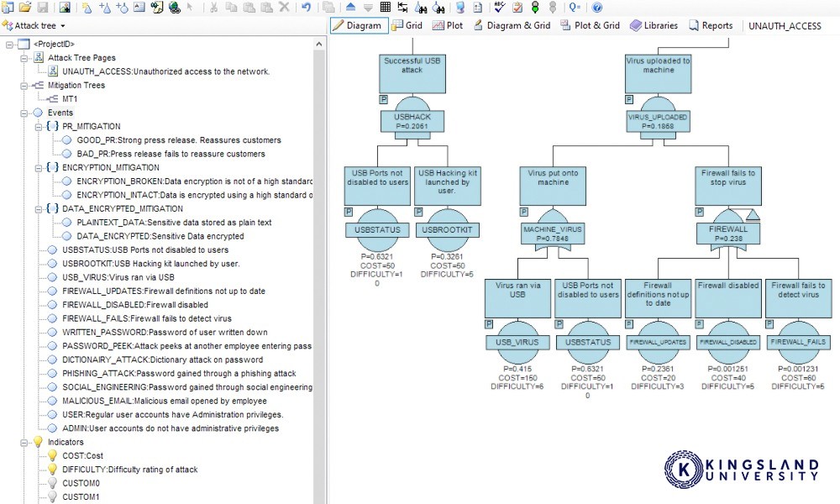Select the COST indicator lightbulb item
Viewport: 840px width, 504px height.
click(x=82, y=456)
